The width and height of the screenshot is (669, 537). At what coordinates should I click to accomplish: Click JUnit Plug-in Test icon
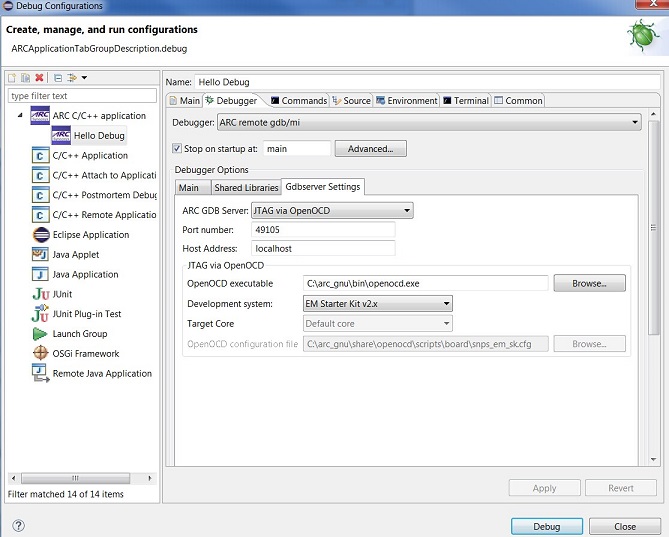40,313
